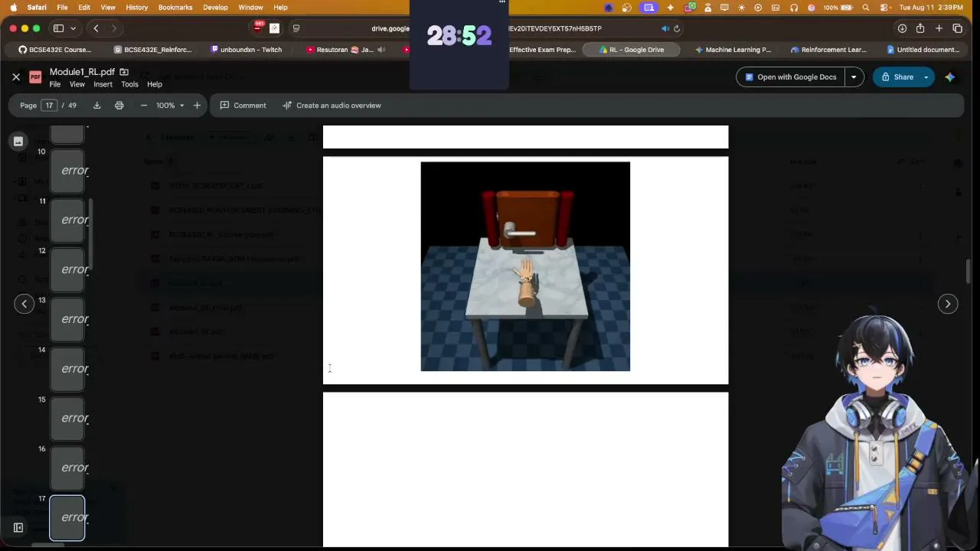Screen dimensions: 980x551
Task: Open Control Center in the menu bar
Action: [884, 8]
